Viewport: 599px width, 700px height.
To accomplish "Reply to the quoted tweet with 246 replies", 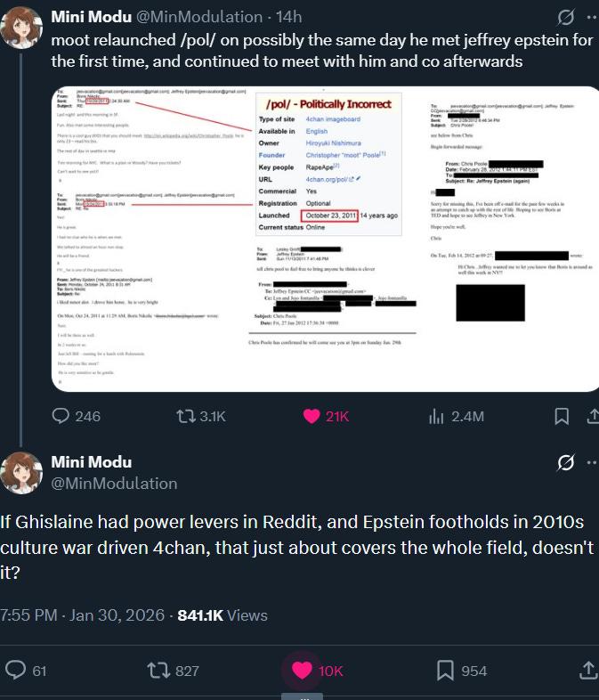I will [x=61, y=416].
